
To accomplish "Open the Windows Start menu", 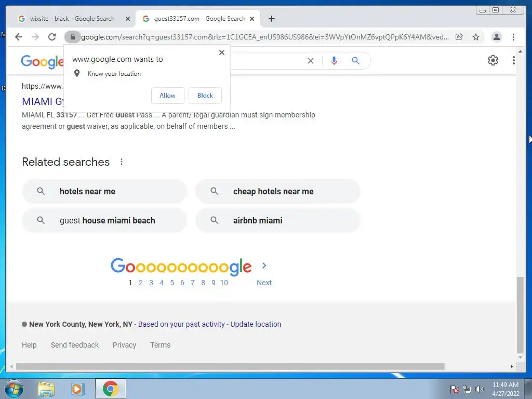I will 14,389.
